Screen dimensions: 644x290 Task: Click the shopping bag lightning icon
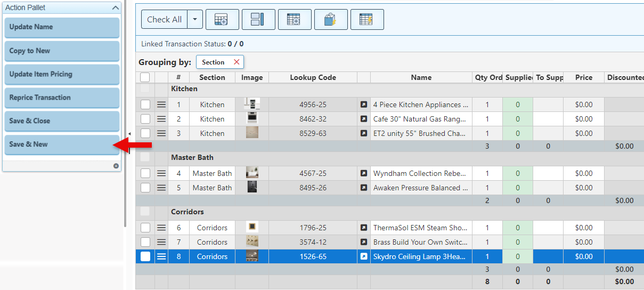(x=331, y=20)
